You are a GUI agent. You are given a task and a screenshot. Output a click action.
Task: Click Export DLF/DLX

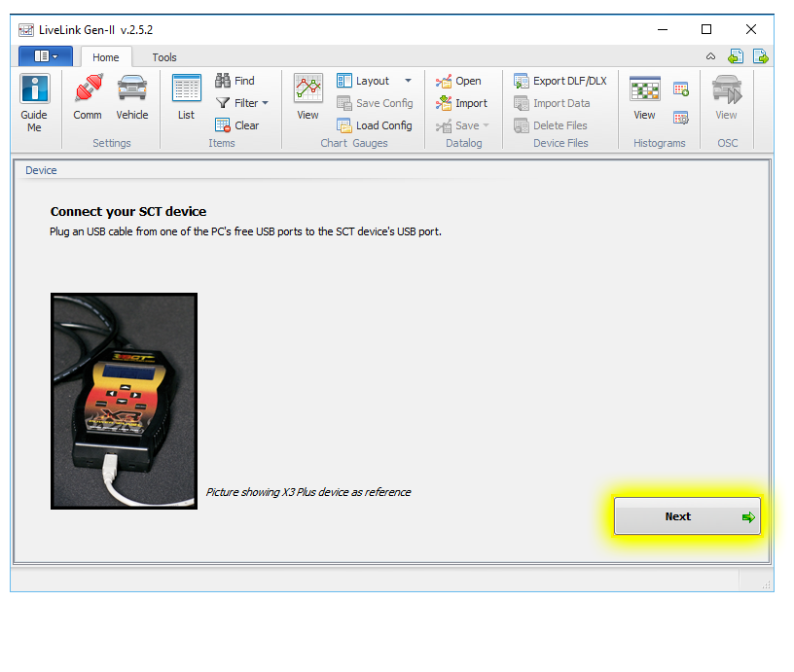(560, 81)
